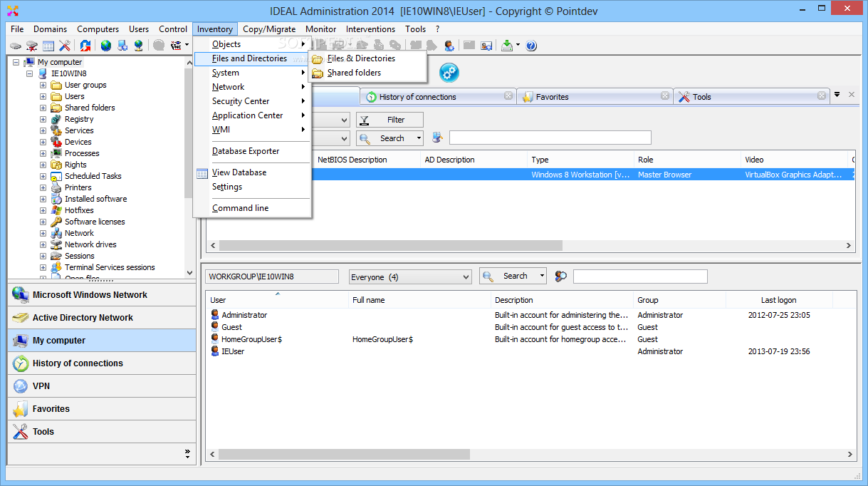The height and width of the screenshot is (486, 868).
Task: Click the first disk drive toolbar icon
Action: coord(16,46)
